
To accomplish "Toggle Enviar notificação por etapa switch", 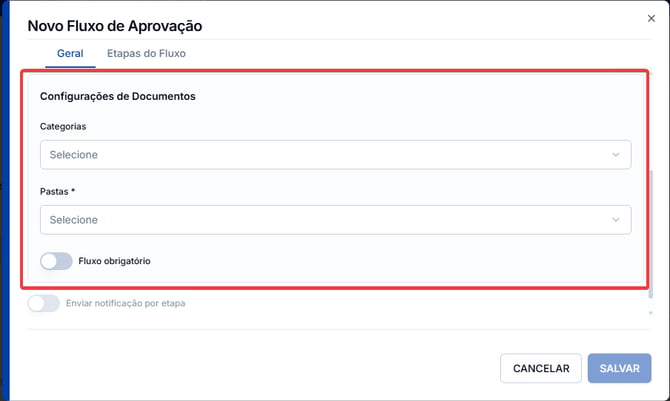I will (44, 303).
